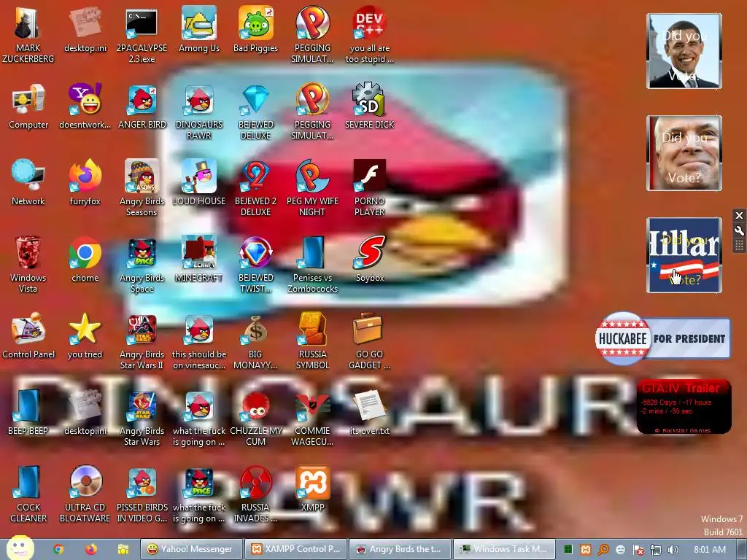Select the LOUD HOUSE icon
The height and width of the screenshot is (560, 747).
tap(198, 183)
